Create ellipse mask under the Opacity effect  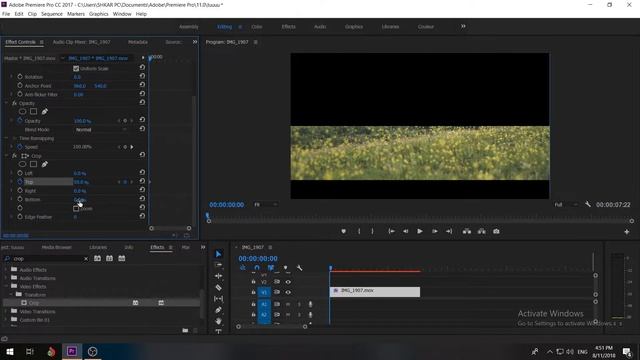click(22, 111)
